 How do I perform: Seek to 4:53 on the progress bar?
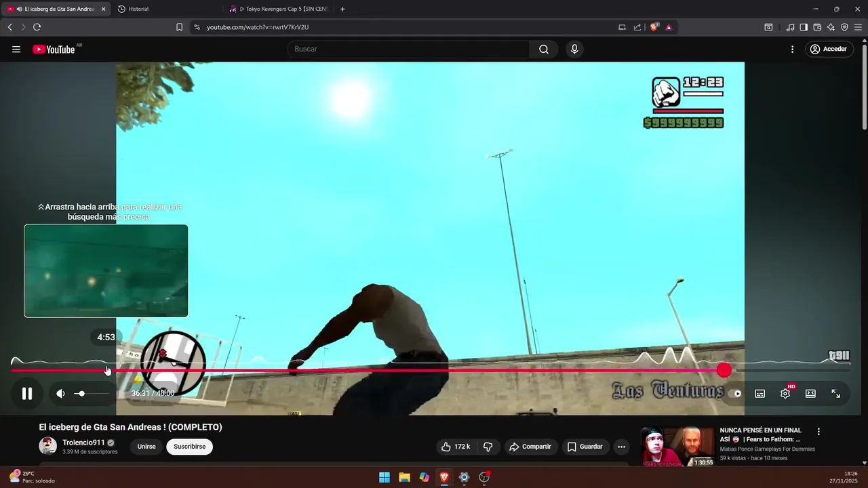(x=106, y=370)
